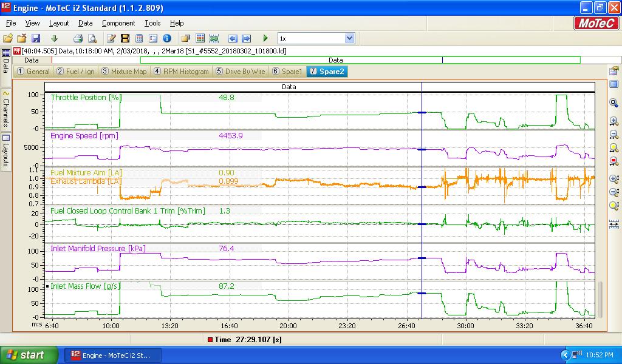Click the green download arrow icon
The width and height of the screenshot is (622, 364).
tap(54, 38)
